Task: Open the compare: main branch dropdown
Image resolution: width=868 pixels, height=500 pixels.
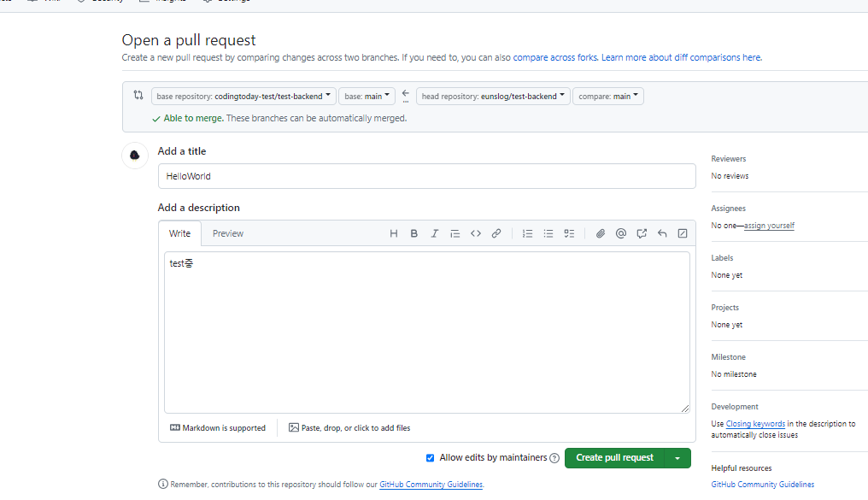Action: 608,97
